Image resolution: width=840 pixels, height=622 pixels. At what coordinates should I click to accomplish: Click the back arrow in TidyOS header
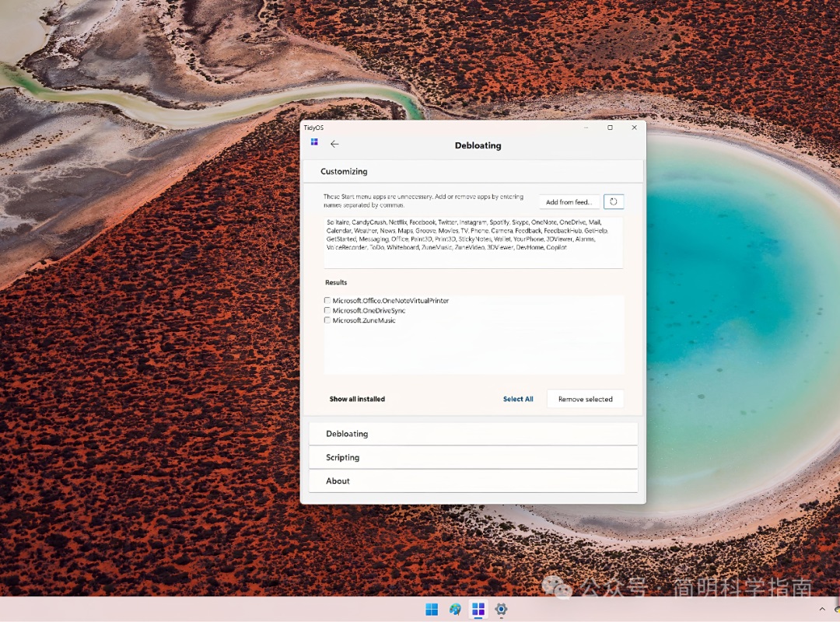coord(334,144)
